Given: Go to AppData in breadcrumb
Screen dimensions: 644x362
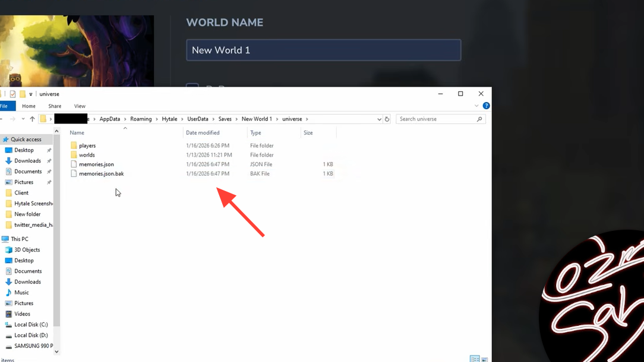Looking at the screenshot, I should coord(110,119).
